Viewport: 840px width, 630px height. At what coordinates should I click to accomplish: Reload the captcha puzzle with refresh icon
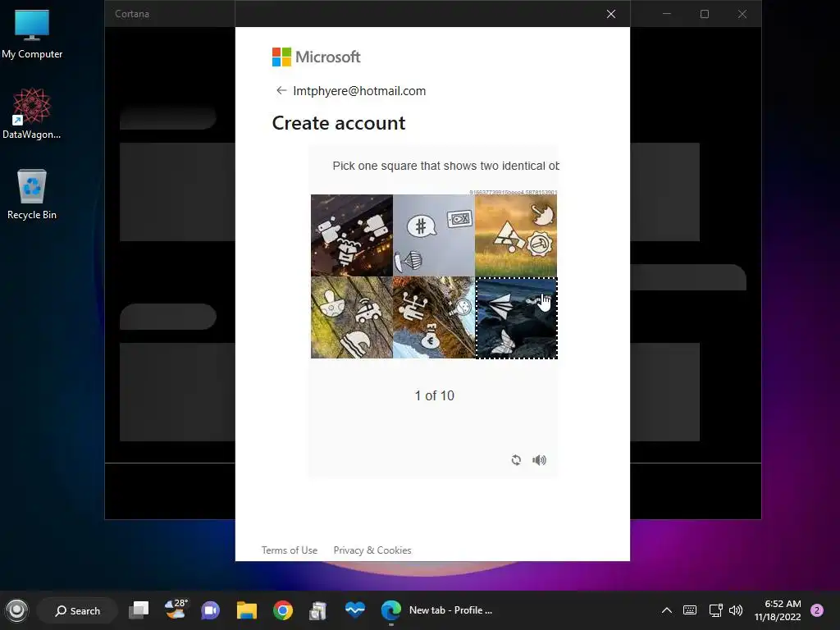[516, 460]
